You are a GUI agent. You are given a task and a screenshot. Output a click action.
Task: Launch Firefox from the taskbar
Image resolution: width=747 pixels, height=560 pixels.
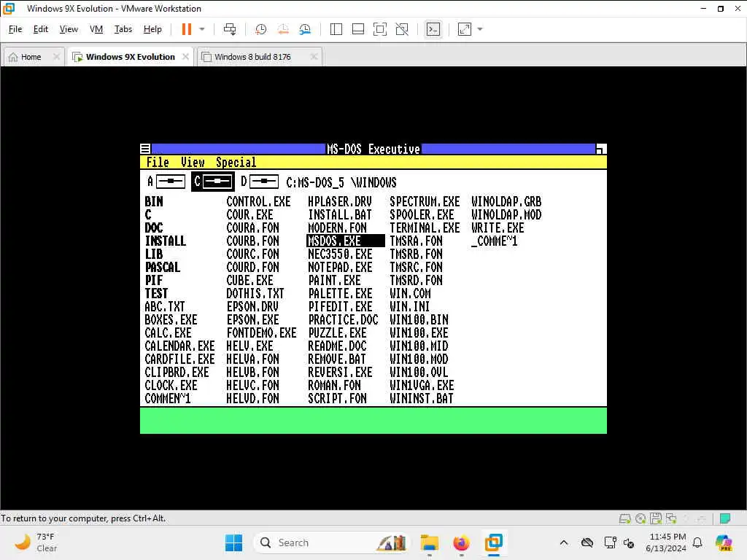point(461,542)
